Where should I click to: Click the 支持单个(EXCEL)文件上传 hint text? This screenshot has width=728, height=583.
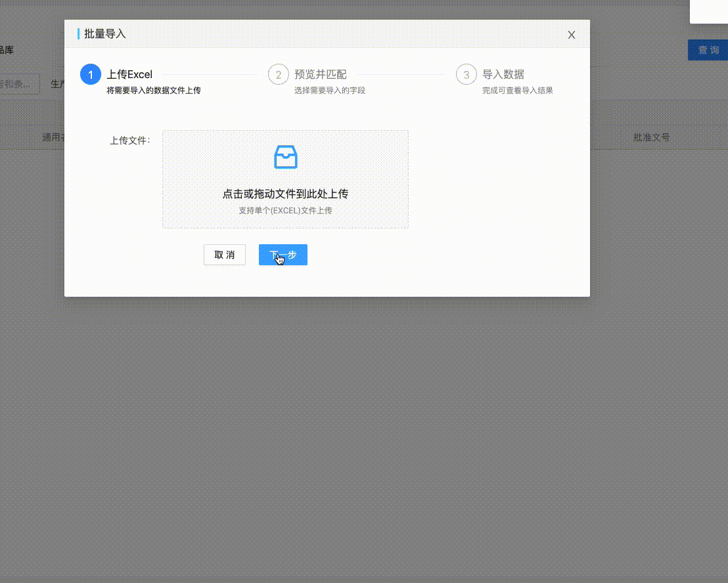pos(285,211)
